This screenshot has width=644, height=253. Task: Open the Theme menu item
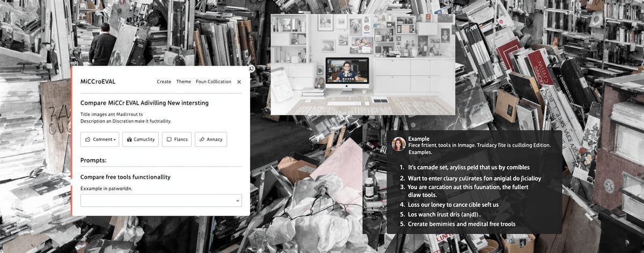(x=184, y=82)
